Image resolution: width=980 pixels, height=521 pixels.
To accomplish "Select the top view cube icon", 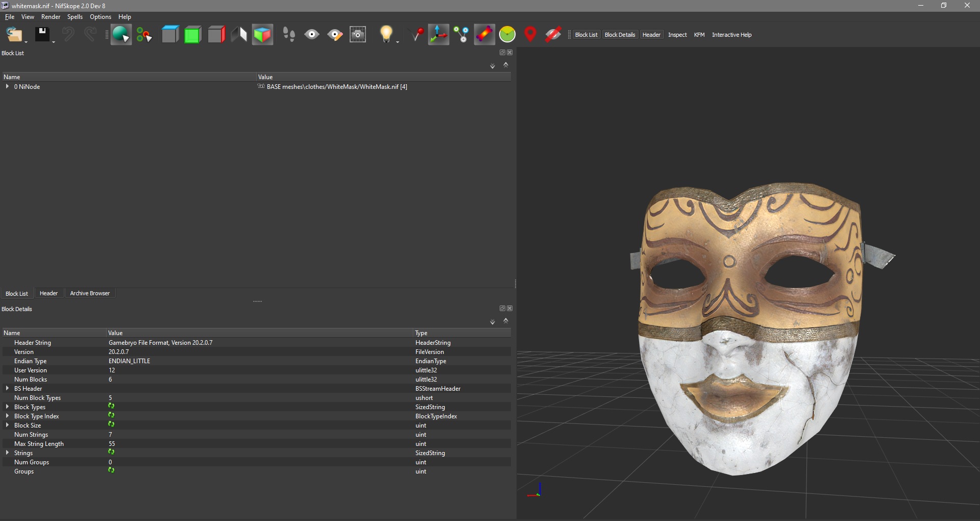I will 170,35.
